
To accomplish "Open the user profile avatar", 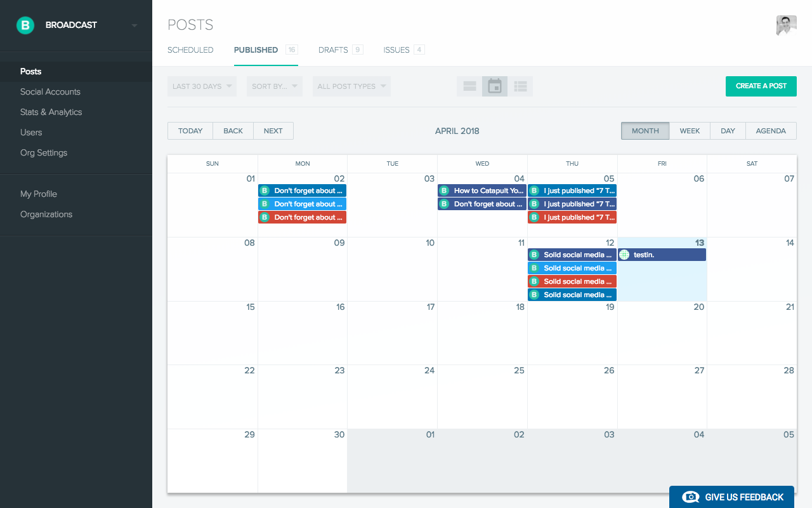I will (786, 25).
